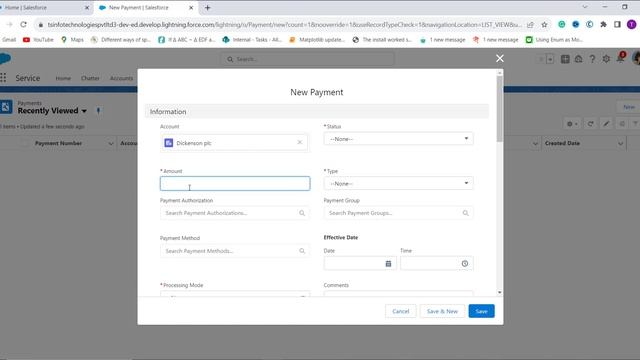Open the Effective Date time picker
Screen dimensions: 640x360
click(464, 264)
